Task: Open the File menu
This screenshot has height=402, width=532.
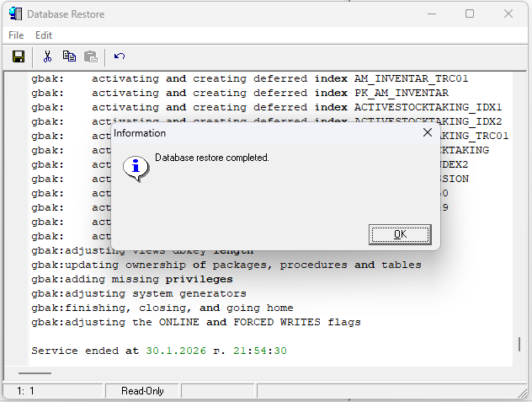Action: pyautogui.click(x=16, y=35)
